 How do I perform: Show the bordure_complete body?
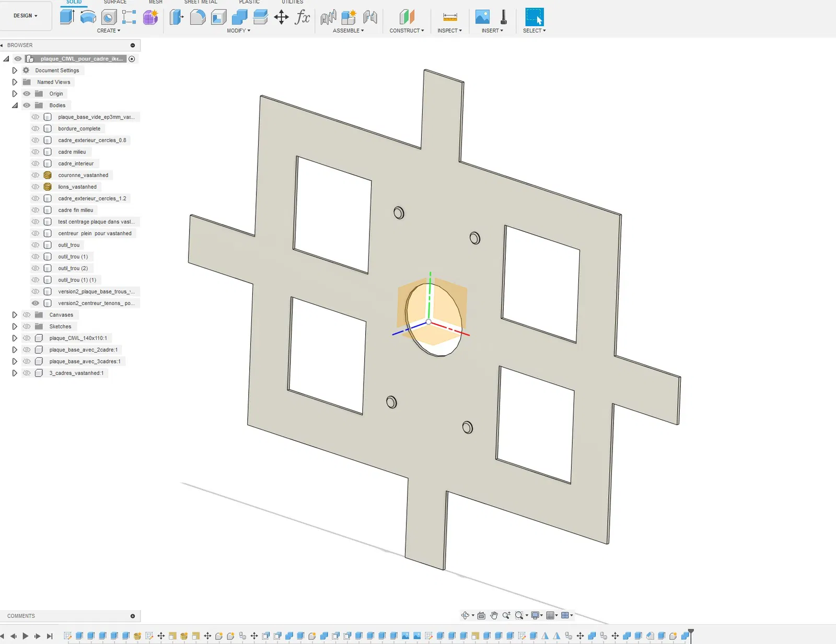point(36,128)
